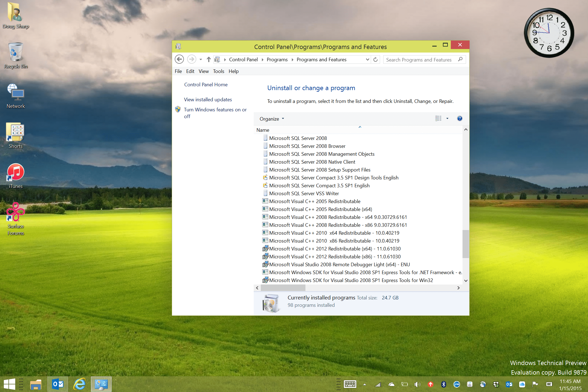Open the View menu

pos(204,71)
